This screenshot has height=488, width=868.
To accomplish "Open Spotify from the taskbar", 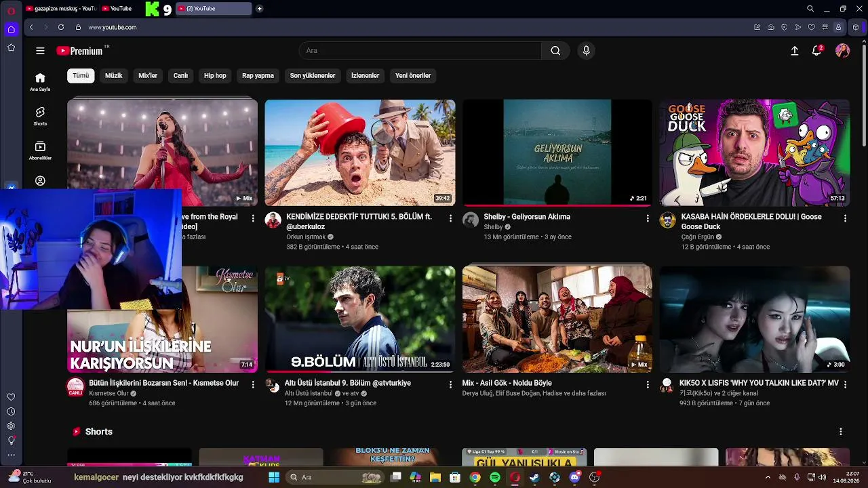I will [x=495, y=477].
